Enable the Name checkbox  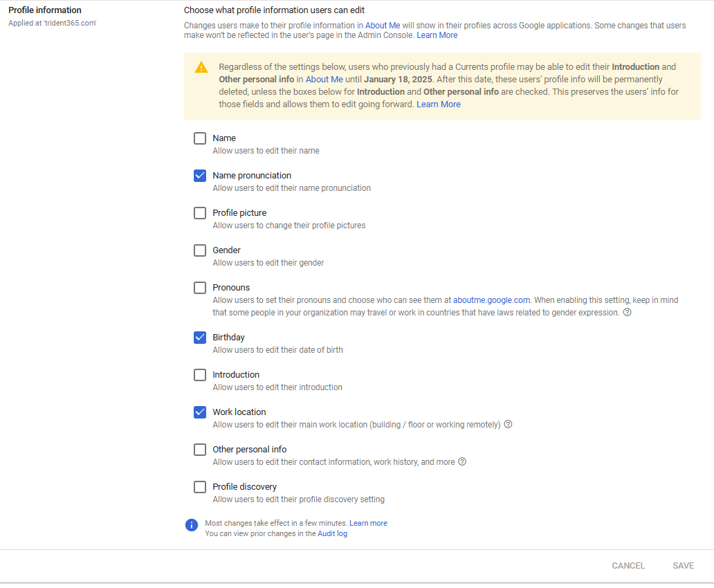pyautogui.click(x=200, y=138)
